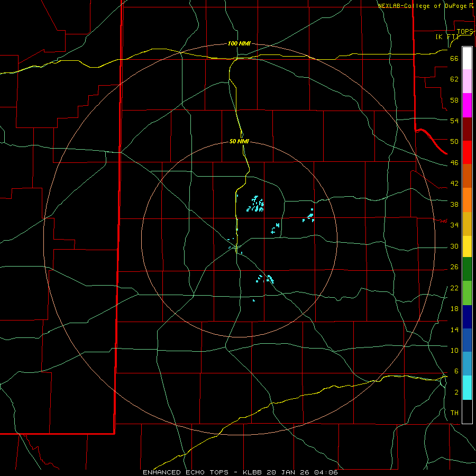Click the 50 NMI range ring label
The width and height of the screenshot is (476, 476).
[239, 141]
